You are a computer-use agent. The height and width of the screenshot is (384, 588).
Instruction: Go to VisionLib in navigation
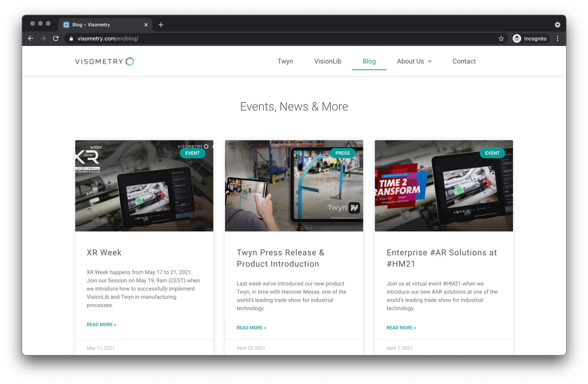coord(327,61)
